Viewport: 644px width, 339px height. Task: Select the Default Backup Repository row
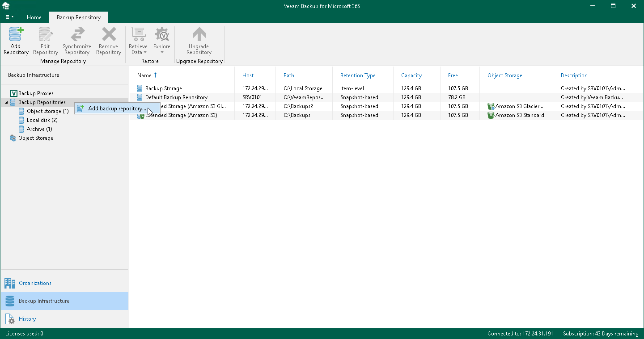pos(176,97)
